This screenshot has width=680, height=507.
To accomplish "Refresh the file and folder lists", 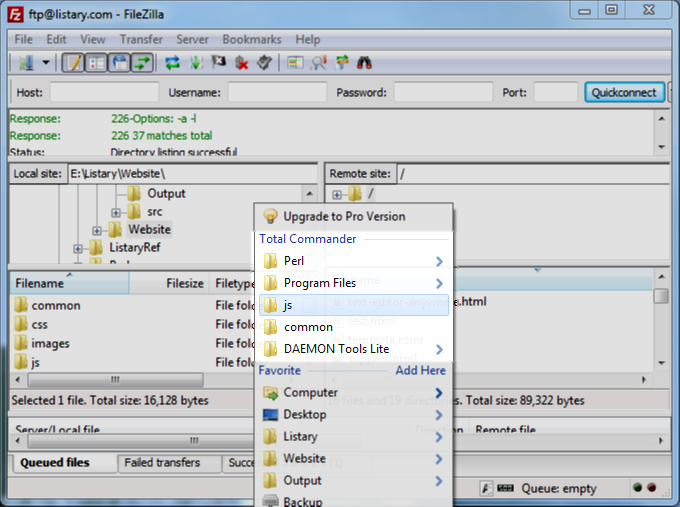I will coord(172,63).
